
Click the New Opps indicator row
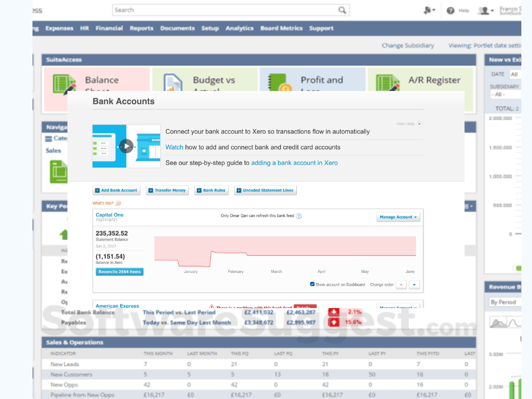pos(259,385)
